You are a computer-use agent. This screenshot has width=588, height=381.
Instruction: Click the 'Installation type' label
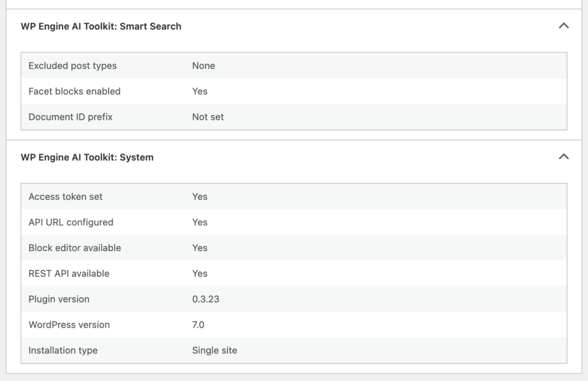click(63, 350)
